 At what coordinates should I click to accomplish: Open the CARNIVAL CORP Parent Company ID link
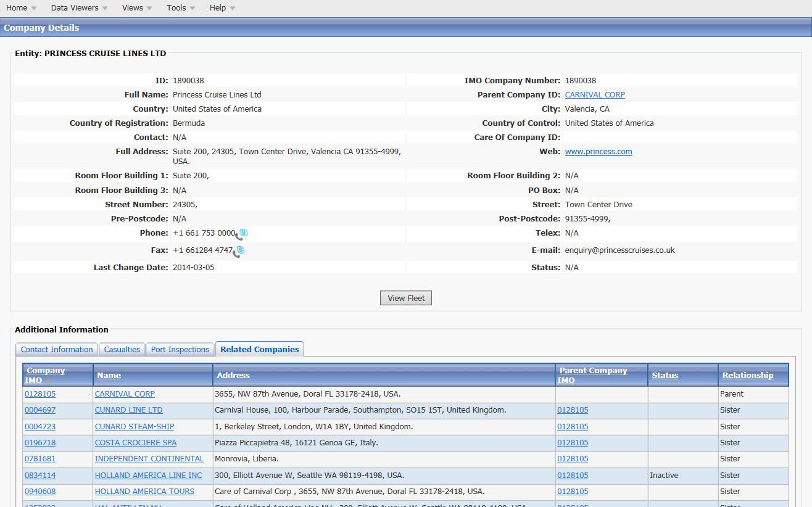(x=595, y=95)
